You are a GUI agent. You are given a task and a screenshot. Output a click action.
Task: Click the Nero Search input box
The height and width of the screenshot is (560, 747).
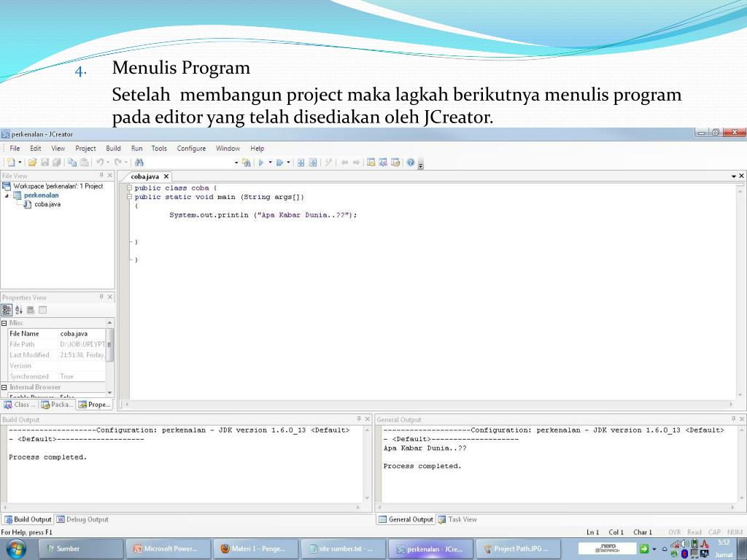click(x=608, y=548)
